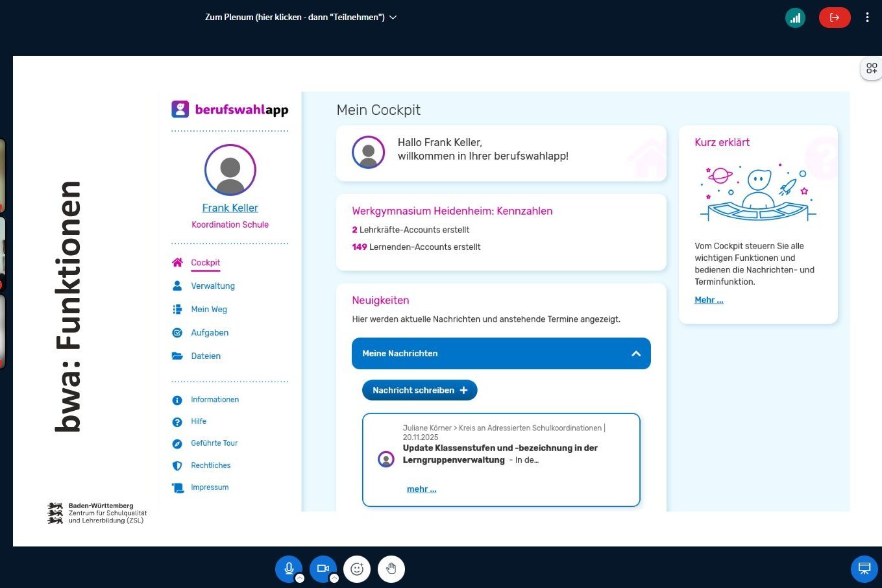Click the scroll icon beside Impressum
Image resolution: width=882 pixels, height=588 pixels.
177,488
